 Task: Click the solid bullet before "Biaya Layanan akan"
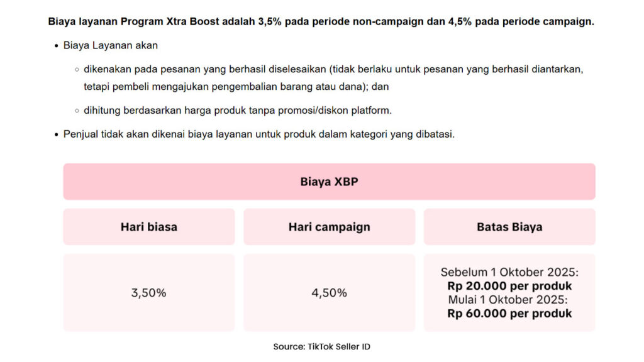pyautogui.click(x=56, y=46)
